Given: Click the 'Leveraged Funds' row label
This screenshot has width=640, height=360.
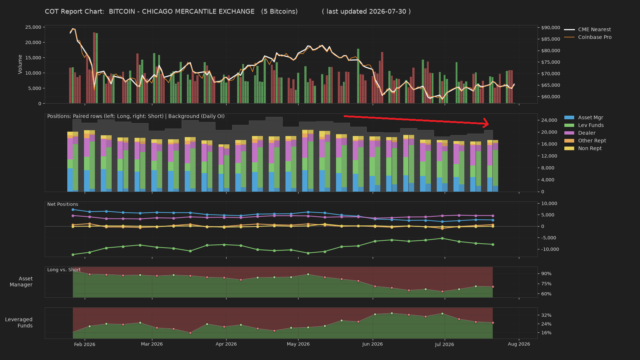Looking at the screenshot, I should coord(19,322).
